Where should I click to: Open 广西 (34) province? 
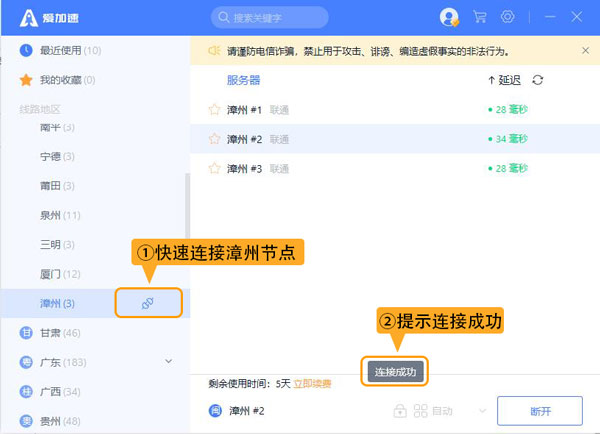[60, 392]
